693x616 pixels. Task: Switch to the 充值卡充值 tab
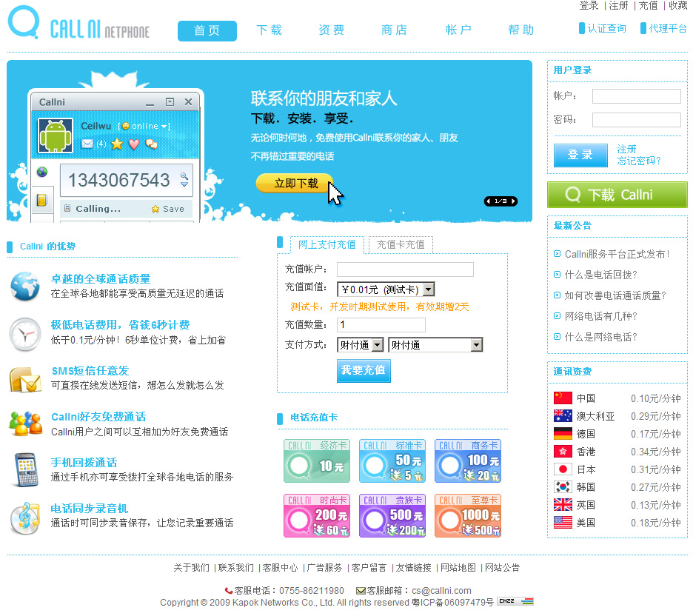pyautogui.click(x=401, y=245)
